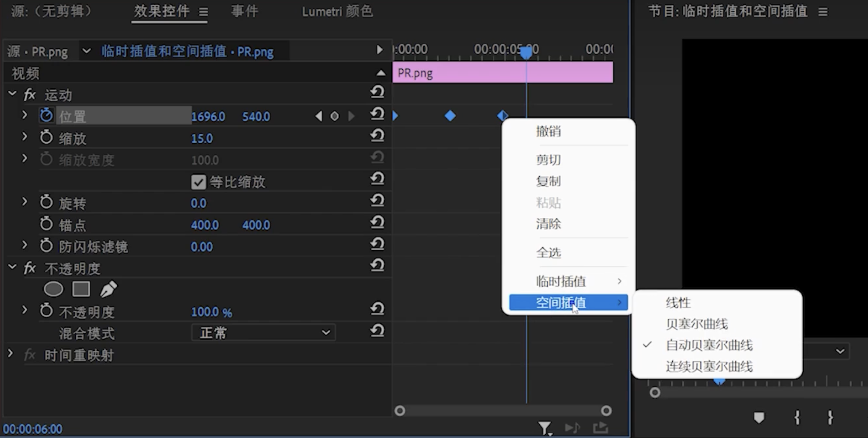
Task: Open the 效果控件 panel menu icon
Action: tap(203, 12)
